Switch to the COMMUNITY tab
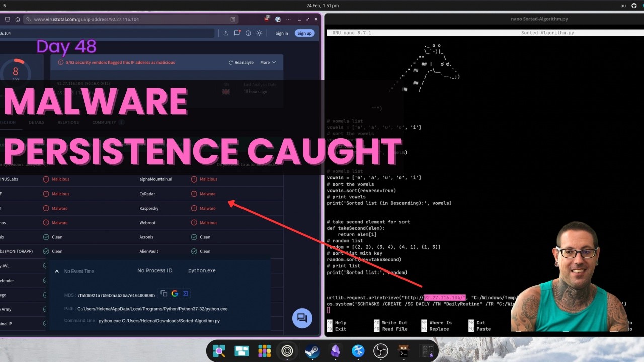 [108, 122]
